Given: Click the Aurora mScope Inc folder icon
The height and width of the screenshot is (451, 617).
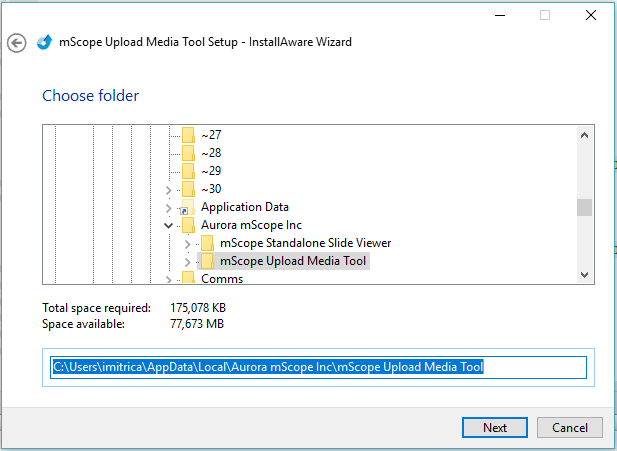Looking at the screenshot, I should (188, 226).
